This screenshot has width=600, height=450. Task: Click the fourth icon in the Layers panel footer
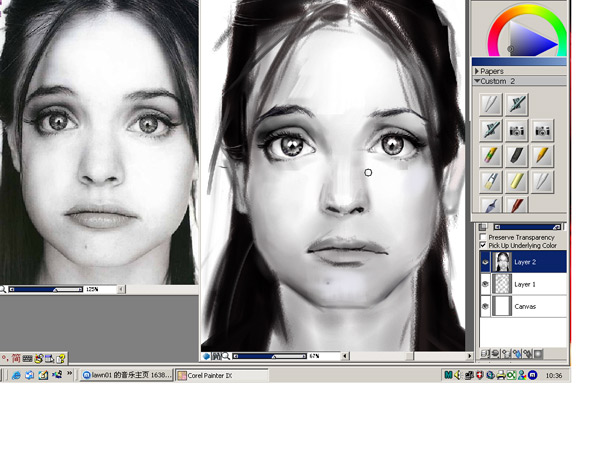click(517, 354)
